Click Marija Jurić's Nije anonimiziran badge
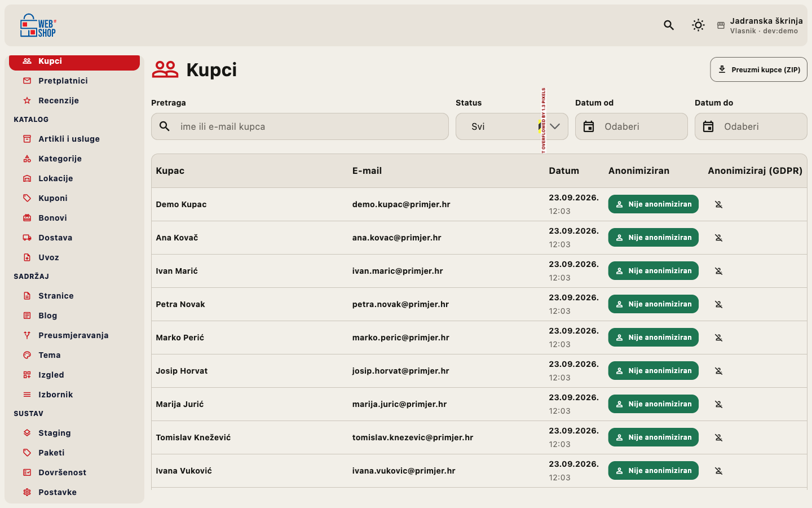 [653, 404]
